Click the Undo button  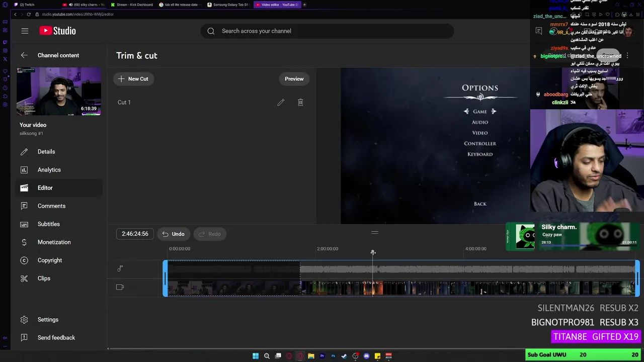pos(173,234)
